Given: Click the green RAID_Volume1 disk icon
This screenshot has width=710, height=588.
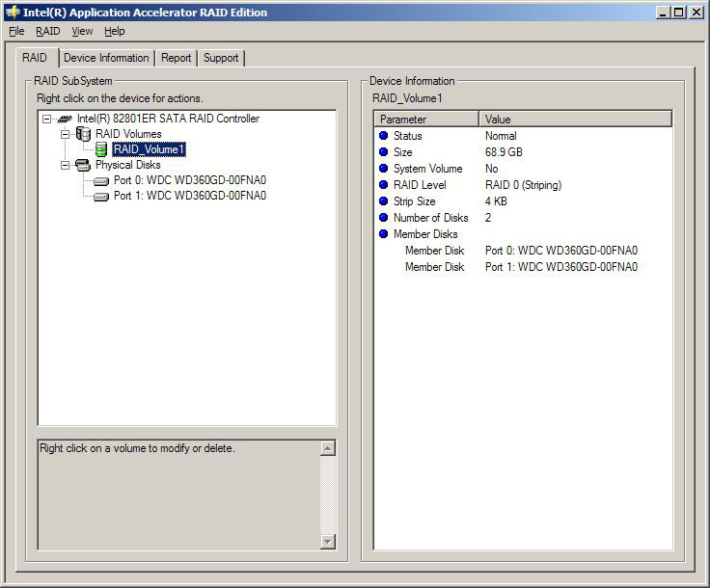Looking at the screenshot, I should coord(101,149).
